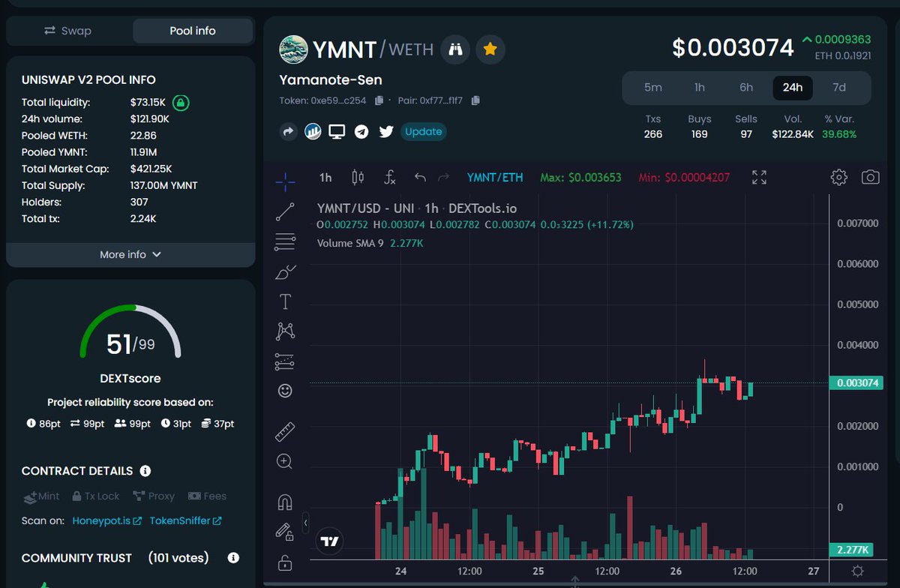Toggle stay in drawing mode
The width and height of the screenshot is (900, 588).
coord(285,532)
